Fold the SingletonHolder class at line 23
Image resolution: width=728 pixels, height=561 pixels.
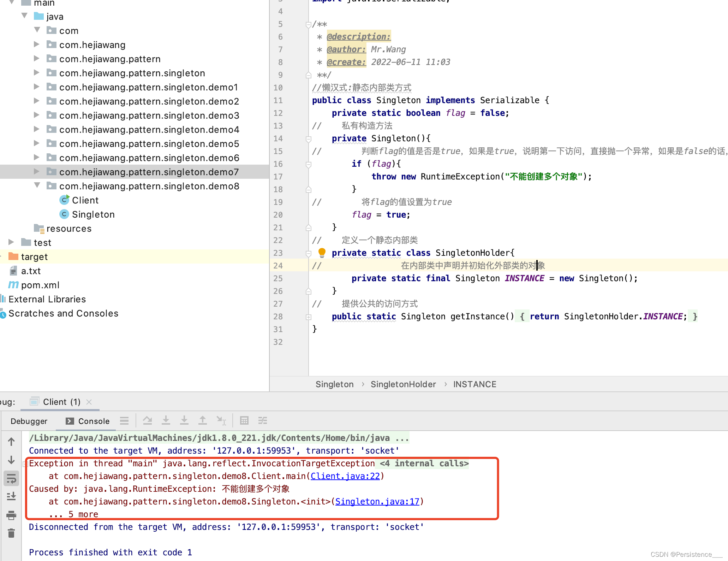[x=308, y=253]
